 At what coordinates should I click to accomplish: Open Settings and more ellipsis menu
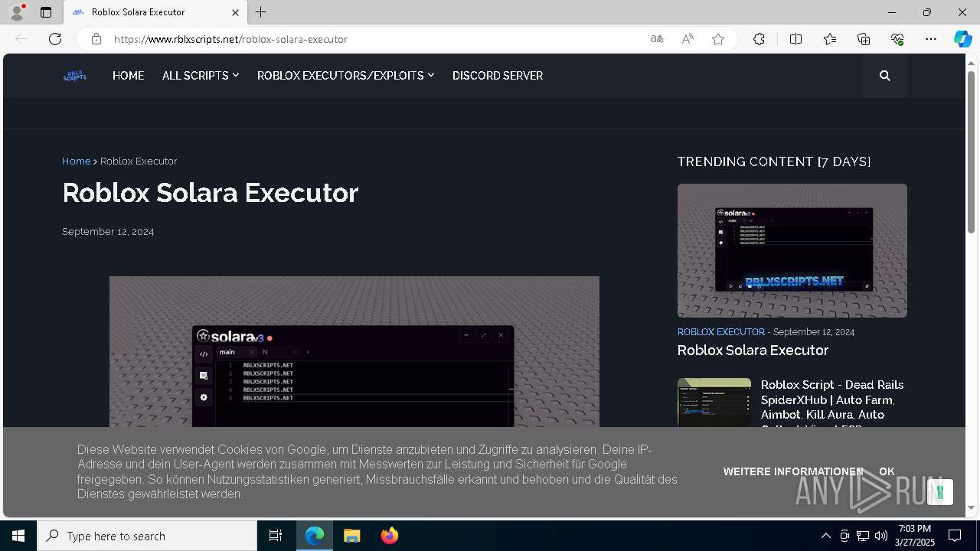[x=931, y=39]
